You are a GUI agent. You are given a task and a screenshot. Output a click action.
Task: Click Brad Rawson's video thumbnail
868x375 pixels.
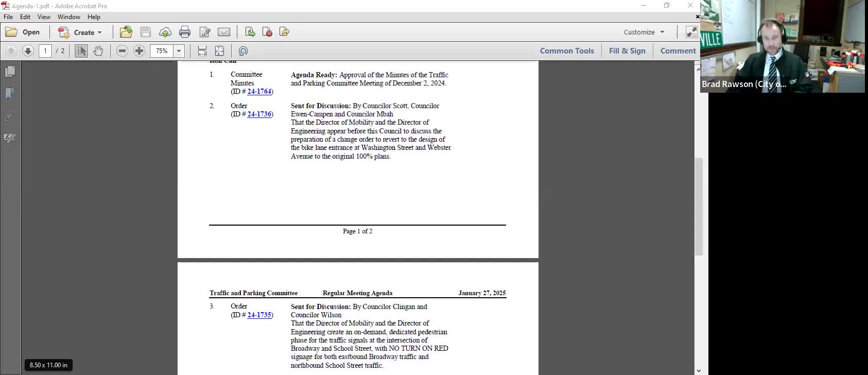[782, 46]
